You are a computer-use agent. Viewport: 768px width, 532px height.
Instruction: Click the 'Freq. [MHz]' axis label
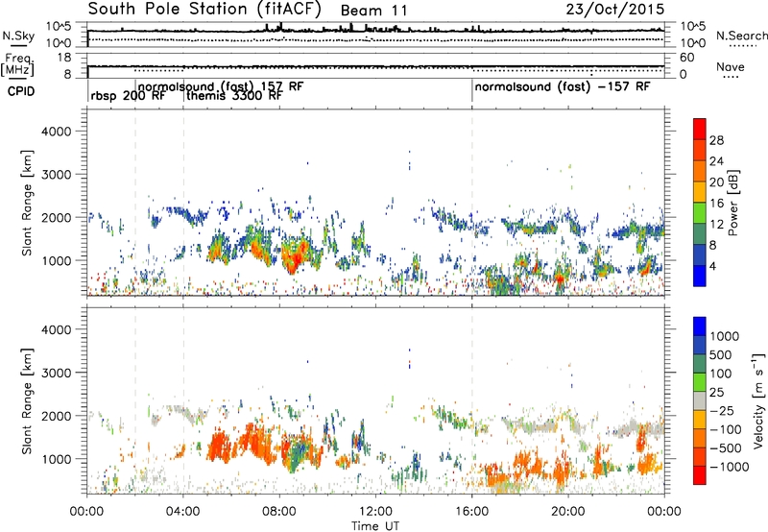pyautogui.click(x=17, y=65)
